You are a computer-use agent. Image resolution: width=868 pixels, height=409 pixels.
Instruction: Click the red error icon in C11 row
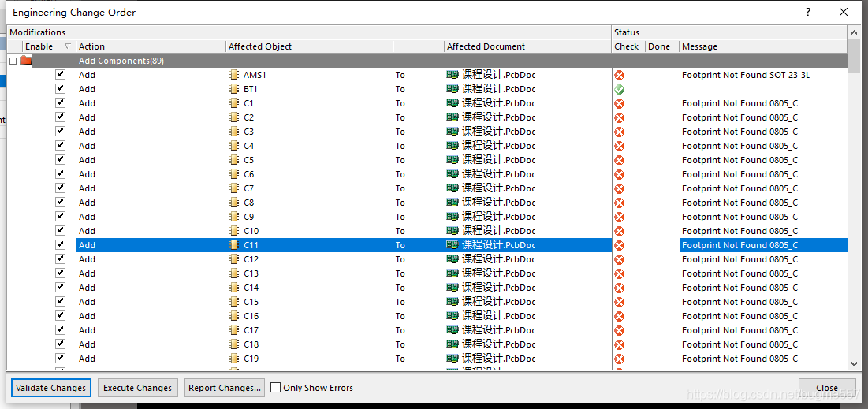pyautogui.click(x=620, y=245)
